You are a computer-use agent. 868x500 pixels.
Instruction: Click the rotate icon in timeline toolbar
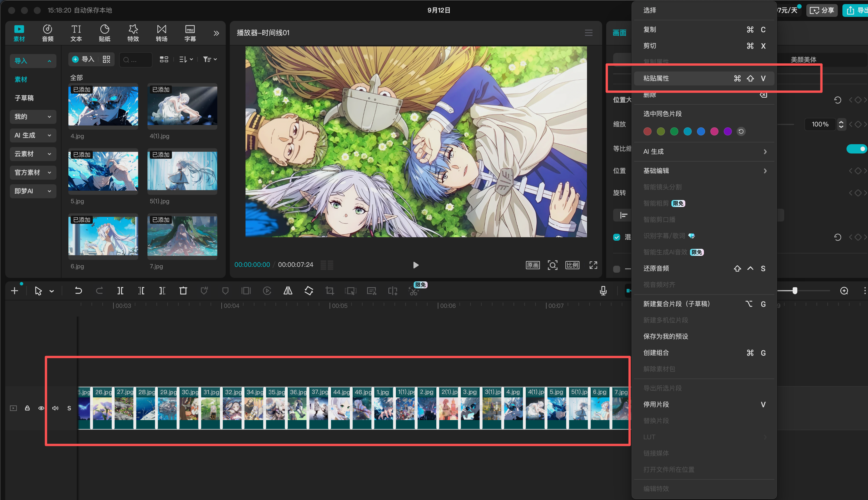[x=309, y=291]
